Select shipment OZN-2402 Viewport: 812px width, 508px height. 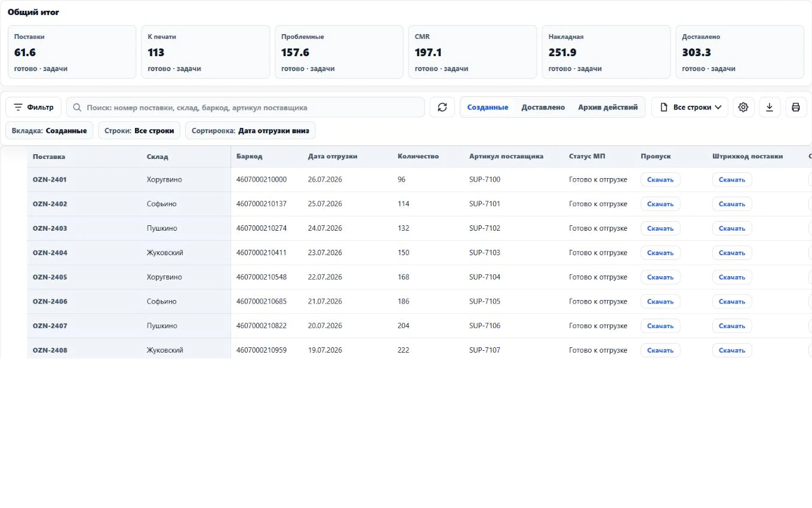[50, 204]
